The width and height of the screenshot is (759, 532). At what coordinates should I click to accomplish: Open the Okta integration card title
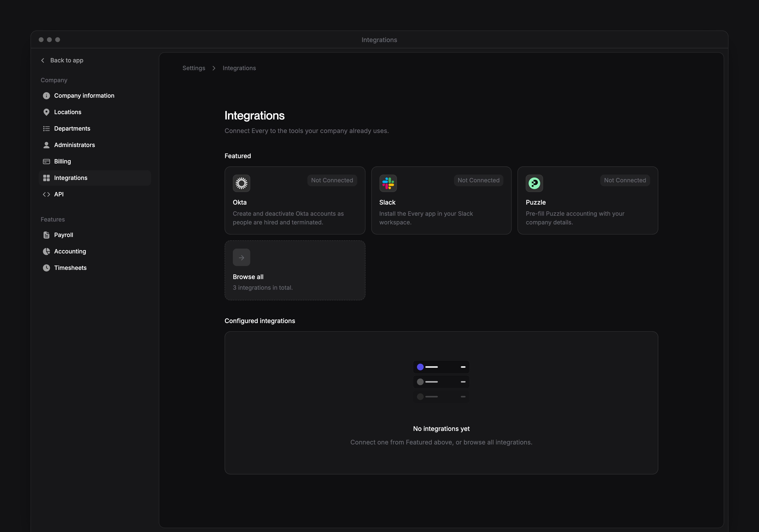[240, 202]
